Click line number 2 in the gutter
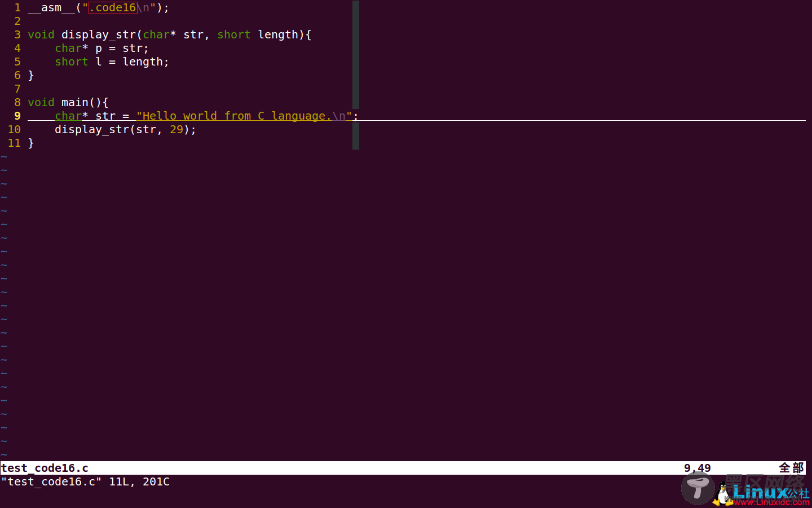The image size is (812, 508). [x=17, y=21]
